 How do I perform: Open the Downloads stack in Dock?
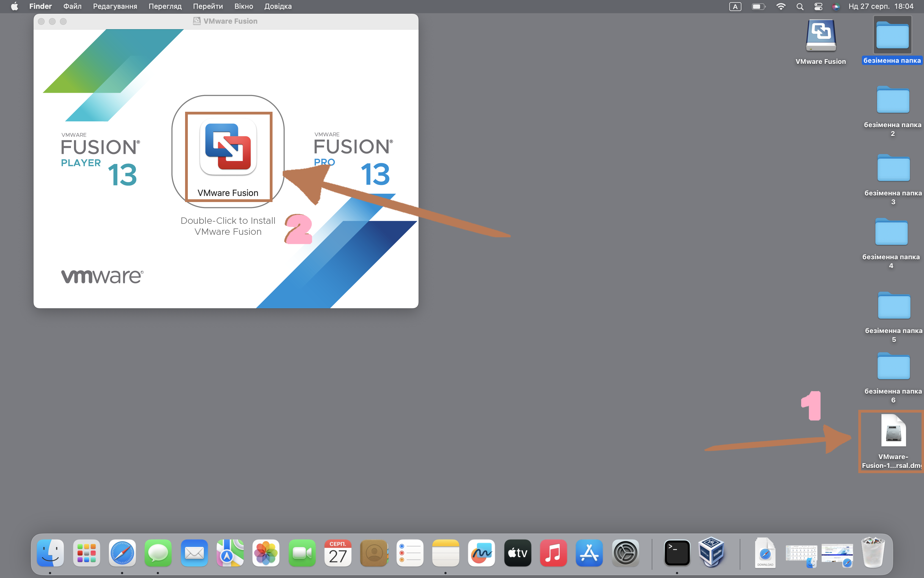coord(765,553)
